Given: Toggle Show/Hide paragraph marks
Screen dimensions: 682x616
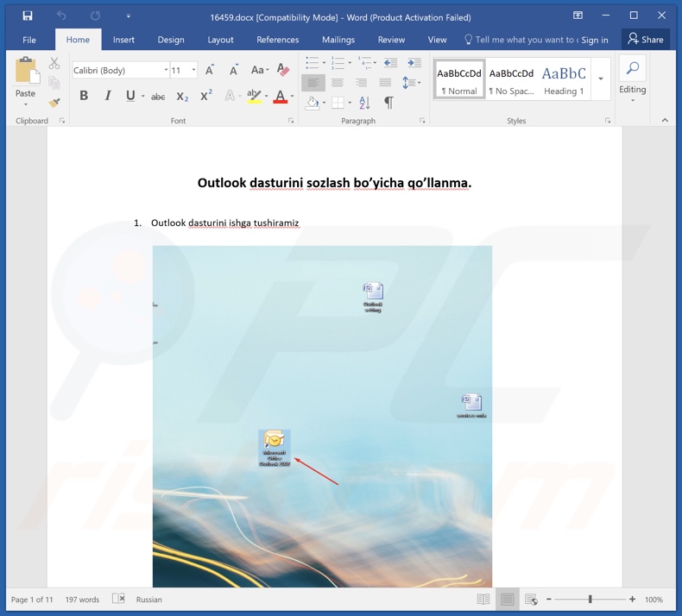Looking at the screenshot, I should point(388,103).
